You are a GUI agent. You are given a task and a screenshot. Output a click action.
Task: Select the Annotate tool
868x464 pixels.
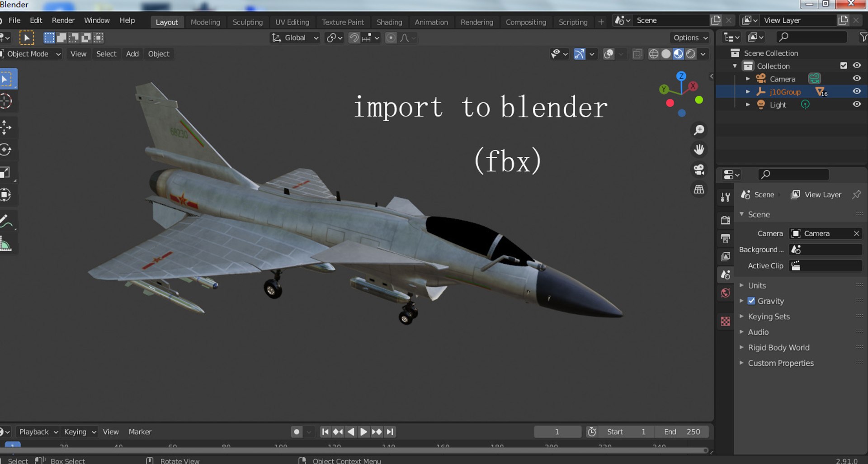[x=6, y=221]
